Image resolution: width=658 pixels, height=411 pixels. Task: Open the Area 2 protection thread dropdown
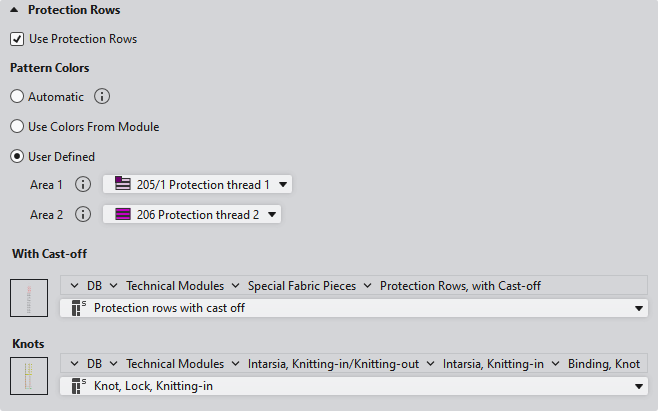coord(273,214)
